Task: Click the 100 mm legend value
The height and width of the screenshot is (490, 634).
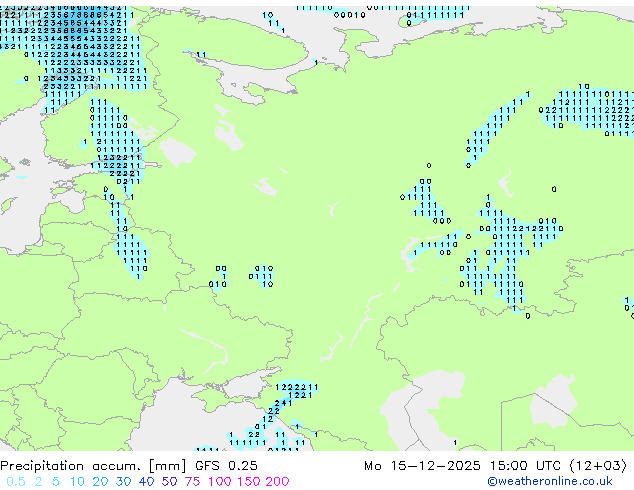Action: pos(220,482)
